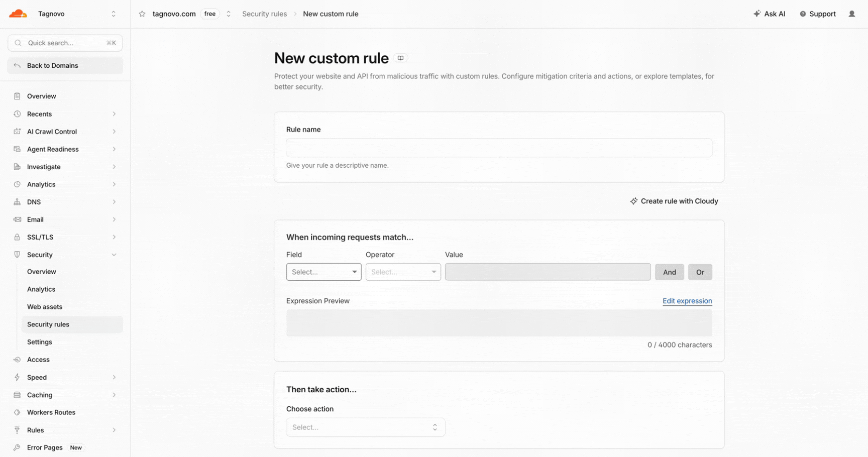Image resolution: width=868 pixels, height=457 pixels.
Task: Star the tagnovo.com domain
Action: [x=142, y=14]
